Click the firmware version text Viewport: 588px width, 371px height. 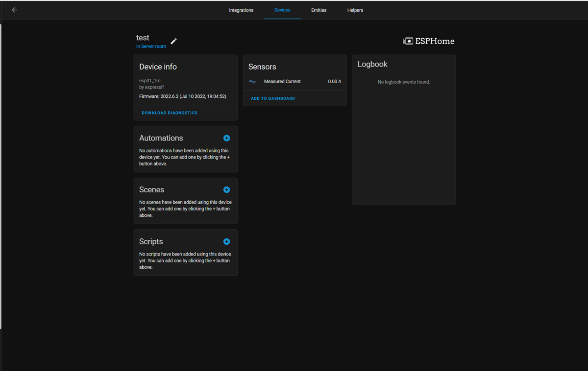click(x=183, y=96)
